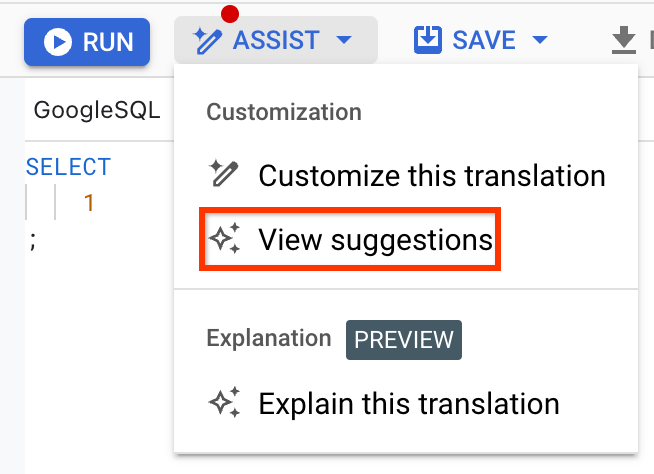Click the pencil icon beside Customize
This screenshot has height=474, width=654.
224,173
